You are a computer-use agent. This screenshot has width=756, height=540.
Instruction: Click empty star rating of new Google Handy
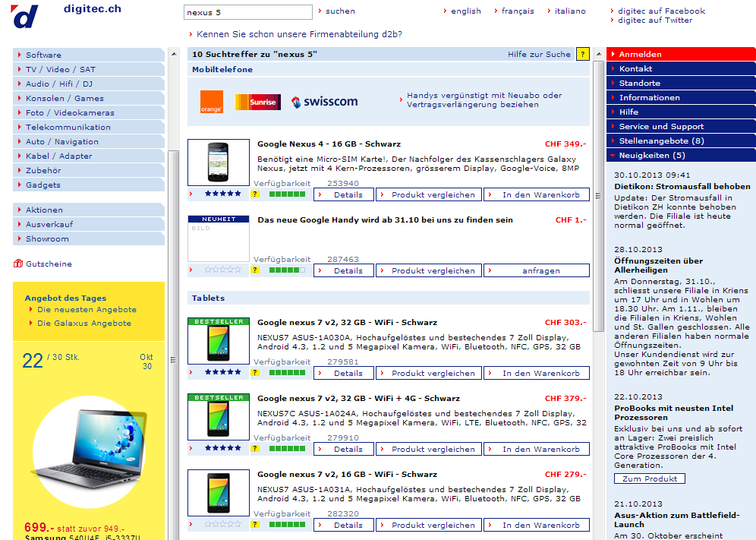click(222, 270)
